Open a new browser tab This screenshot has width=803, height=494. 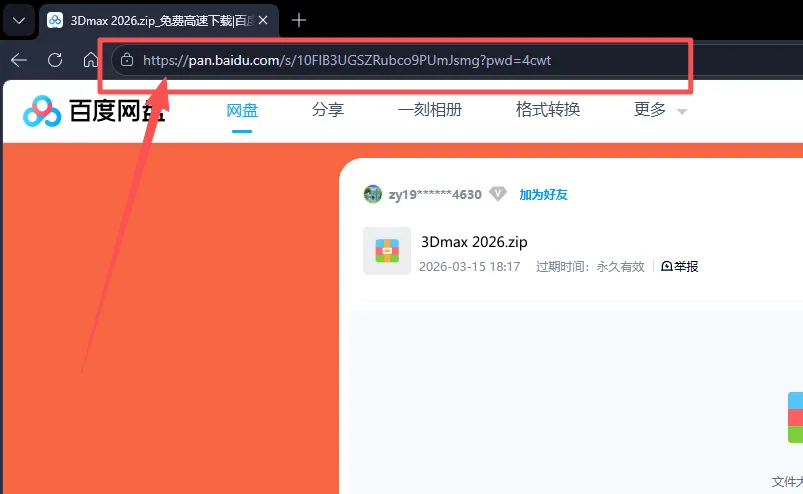click(299, 20)
